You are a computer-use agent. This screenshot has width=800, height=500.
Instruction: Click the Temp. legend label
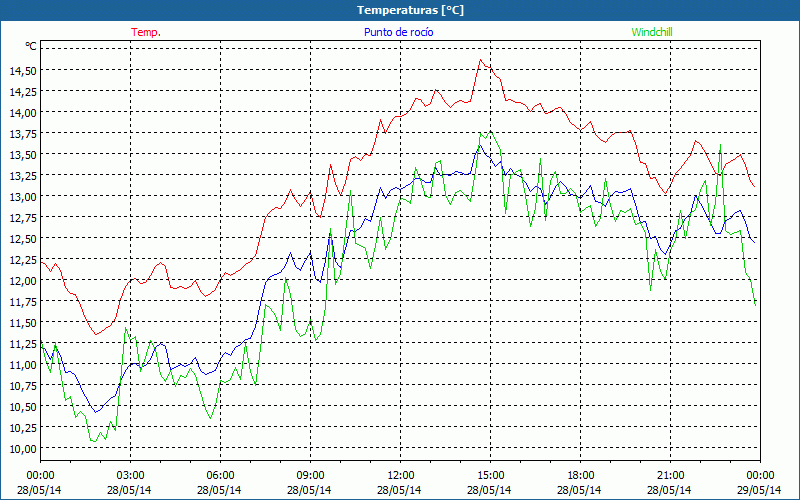point(146,32)
